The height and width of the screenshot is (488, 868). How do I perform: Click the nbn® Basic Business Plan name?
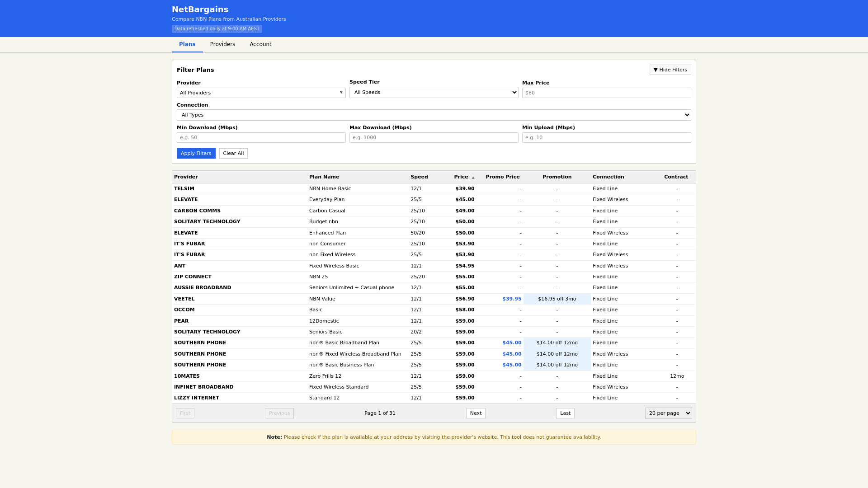coord(341,365)
